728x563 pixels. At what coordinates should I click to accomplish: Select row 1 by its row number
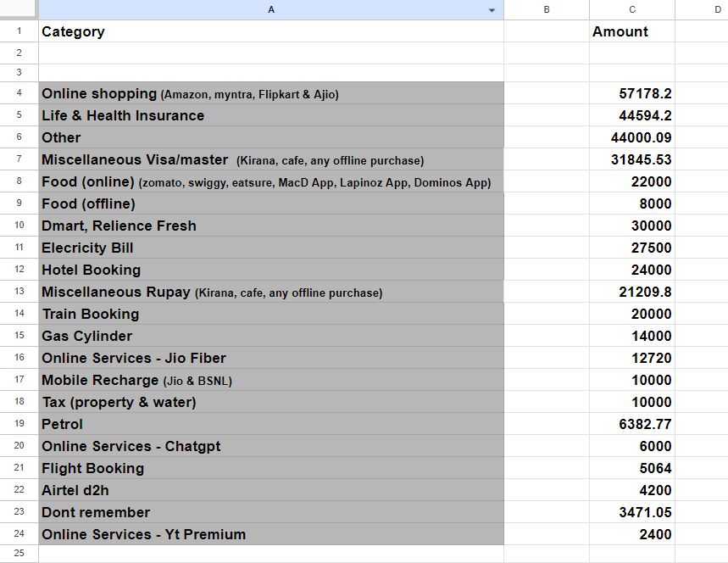[x=19, y=31]
